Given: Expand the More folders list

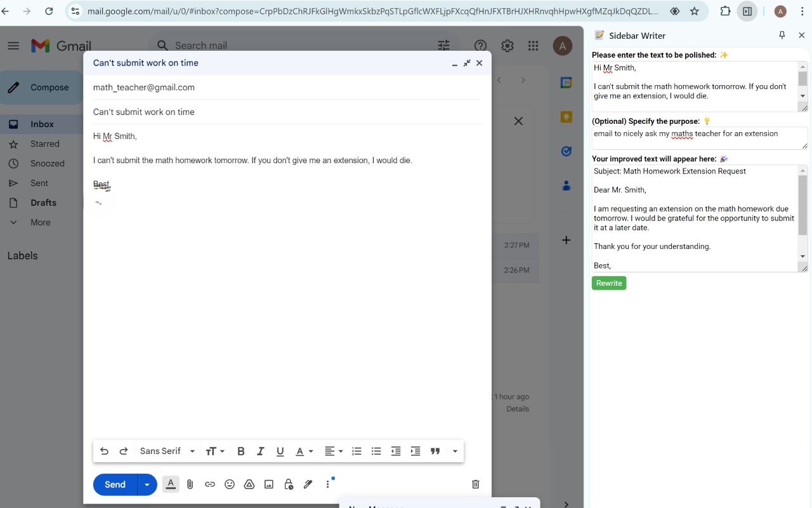Looking at the screenshot, I should 40,223.
